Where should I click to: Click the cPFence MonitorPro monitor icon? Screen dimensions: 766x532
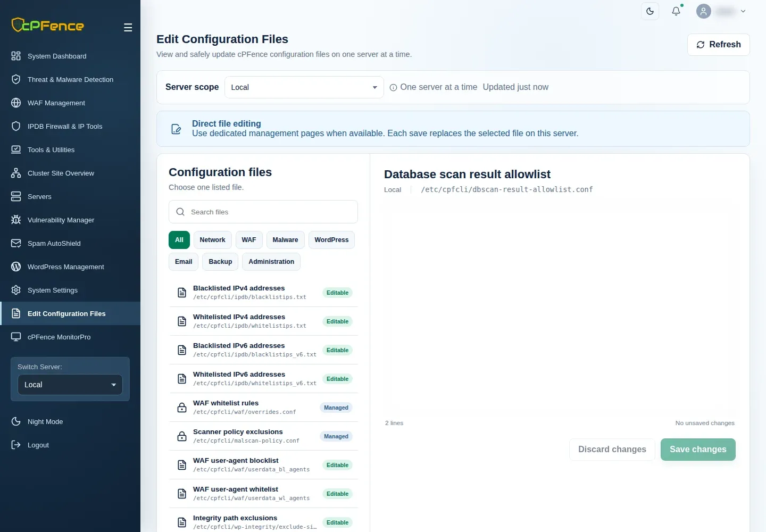pyautogui.click(x=16, y=337)
